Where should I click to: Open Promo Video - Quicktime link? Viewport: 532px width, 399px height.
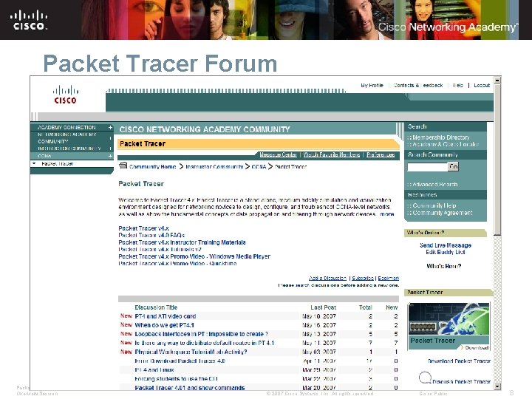(x=177, y=263)
